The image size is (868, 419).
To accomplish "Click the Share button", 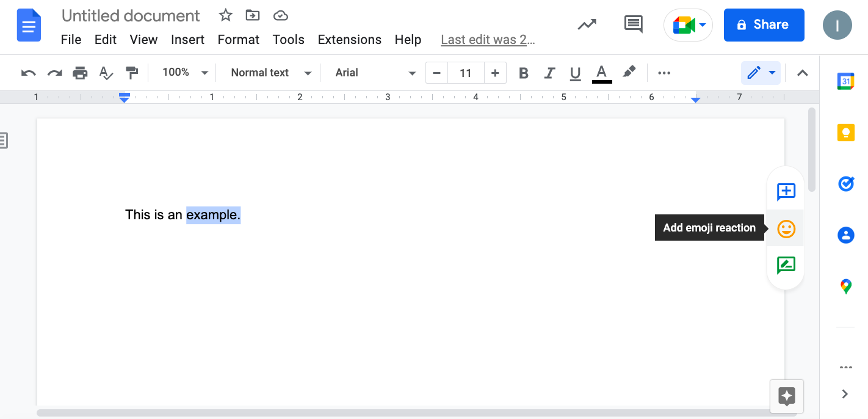I will [x=764, y=24].
